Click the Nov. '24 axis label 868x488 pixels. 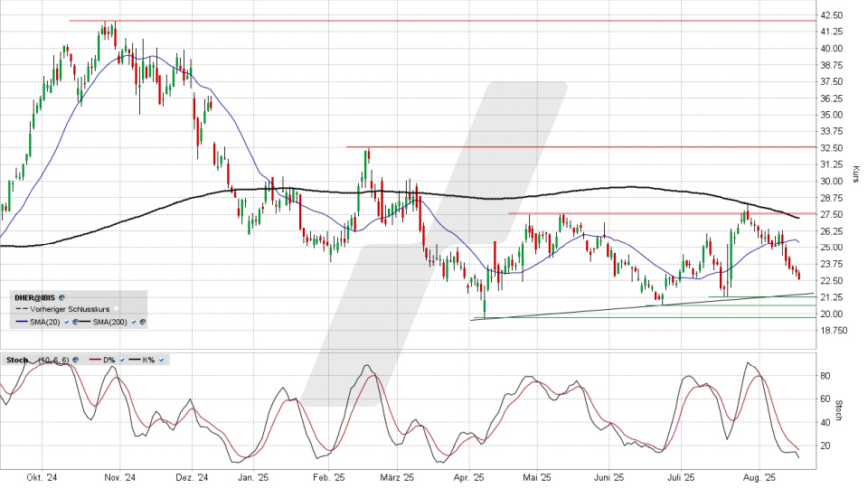pos(120,477)
